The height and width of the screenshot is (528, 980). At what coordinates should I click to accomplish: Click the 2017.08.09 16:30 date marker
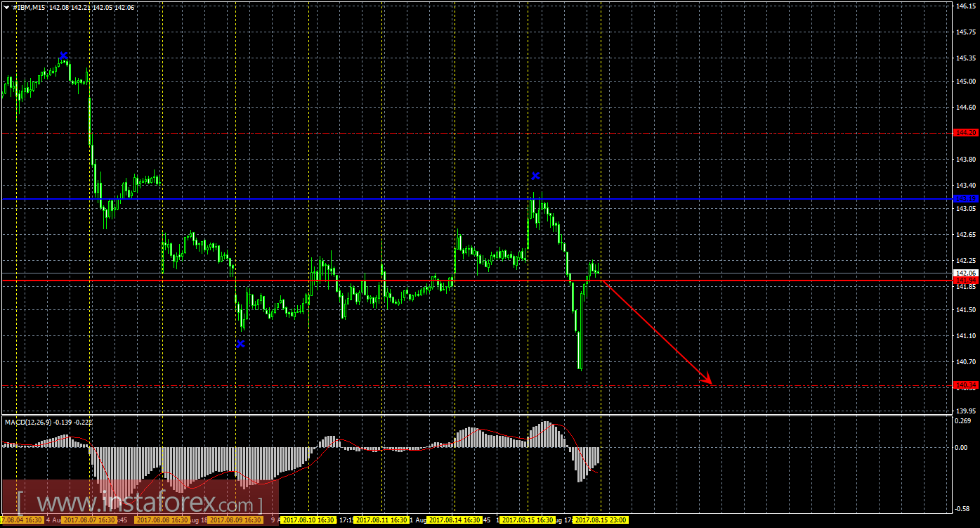pyautogui.click(x=235, y=520)
